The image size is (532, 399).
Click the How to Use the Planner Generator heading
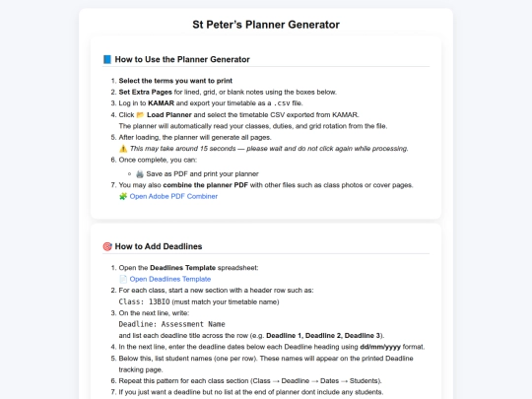182,59
